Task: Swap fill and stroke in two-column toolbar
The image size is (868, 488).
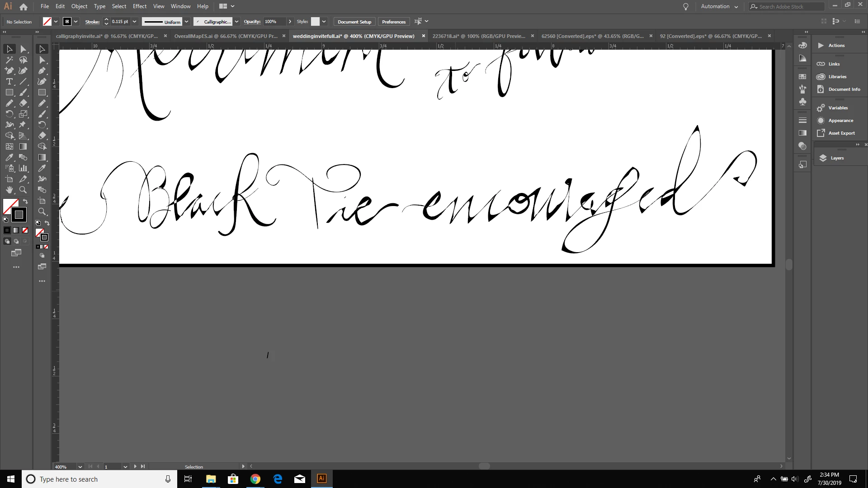Action: (x=25, y=202)
